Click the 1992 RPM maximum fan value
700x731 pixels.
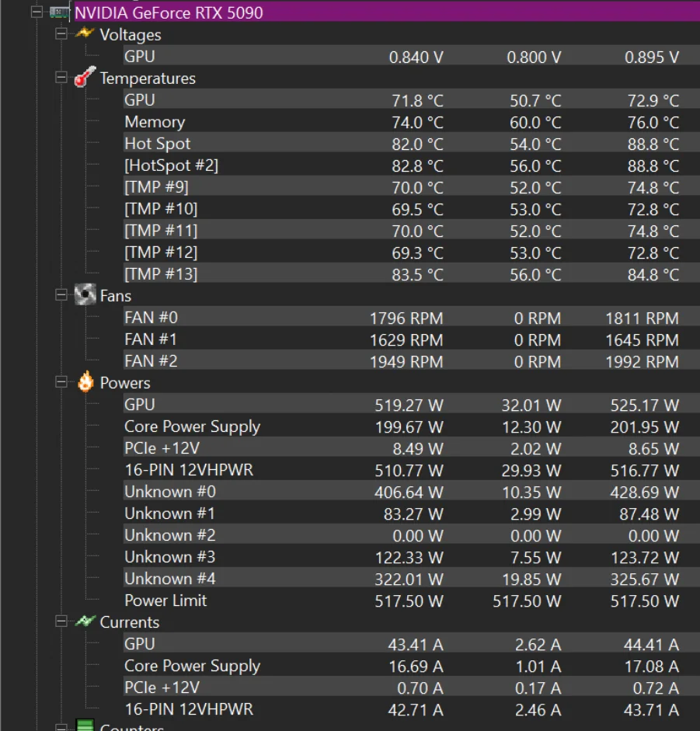[643, 362]
